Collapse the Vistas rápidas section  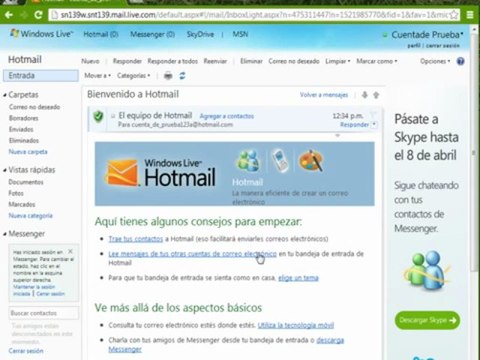(x=5, y=170)
